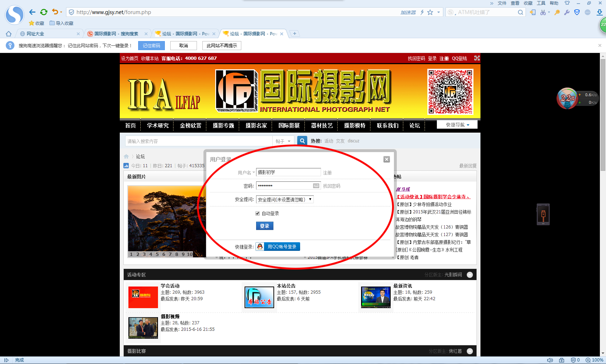Open the 帖子 search type dropdown
This screenshot has width=606, height=364.
[x=283, y=141]
